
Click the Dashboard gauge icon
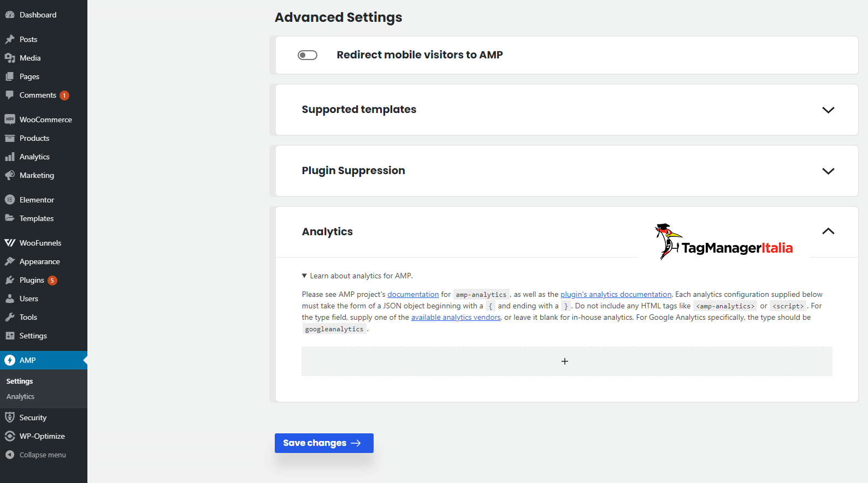click(x=10, y=15)
